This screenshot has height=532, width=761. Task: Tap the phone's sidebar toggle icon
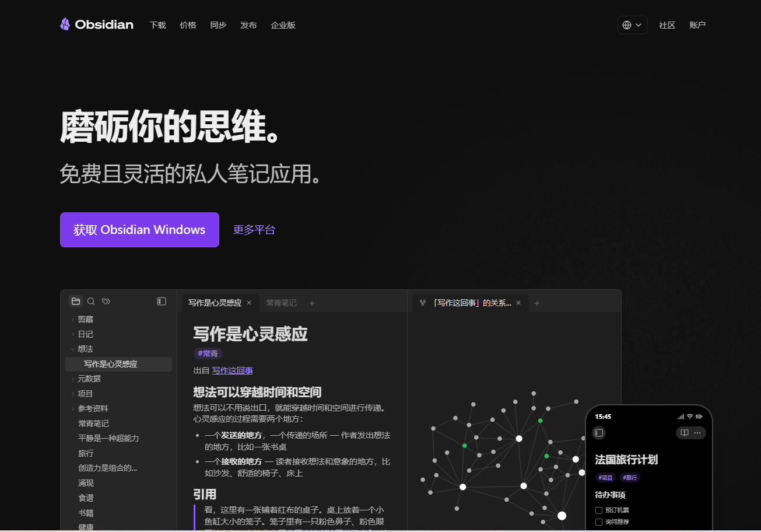599,433
